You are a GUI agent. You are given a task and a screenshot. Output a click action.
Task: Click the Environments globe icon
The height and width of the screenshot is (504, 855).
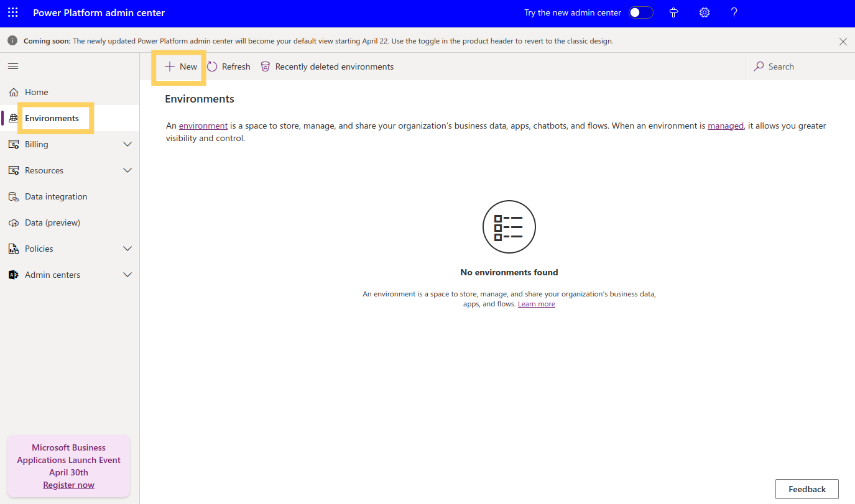(x=14, y=118)
